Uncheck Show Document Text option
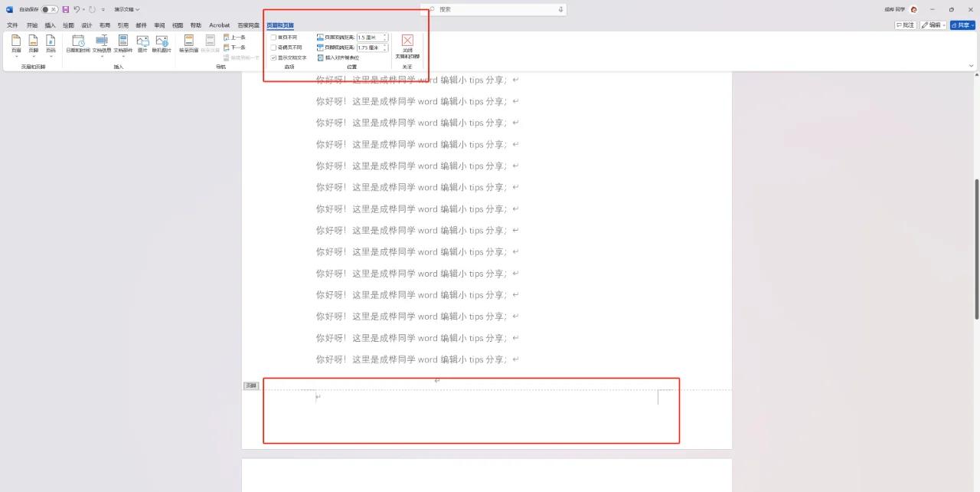The height and width of the screenshot is (492, 980). click(273, 57)
